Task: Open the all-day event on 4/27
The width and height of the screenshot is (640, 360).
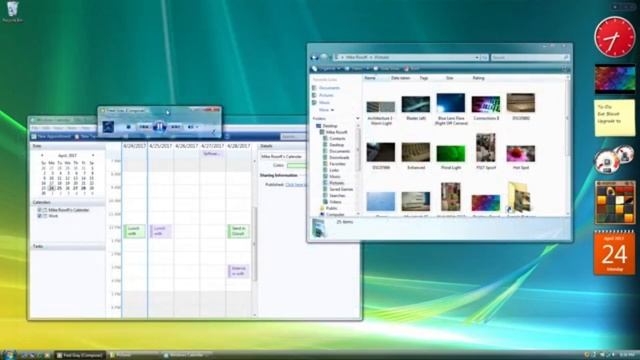Action: click(x=212, y=154)
